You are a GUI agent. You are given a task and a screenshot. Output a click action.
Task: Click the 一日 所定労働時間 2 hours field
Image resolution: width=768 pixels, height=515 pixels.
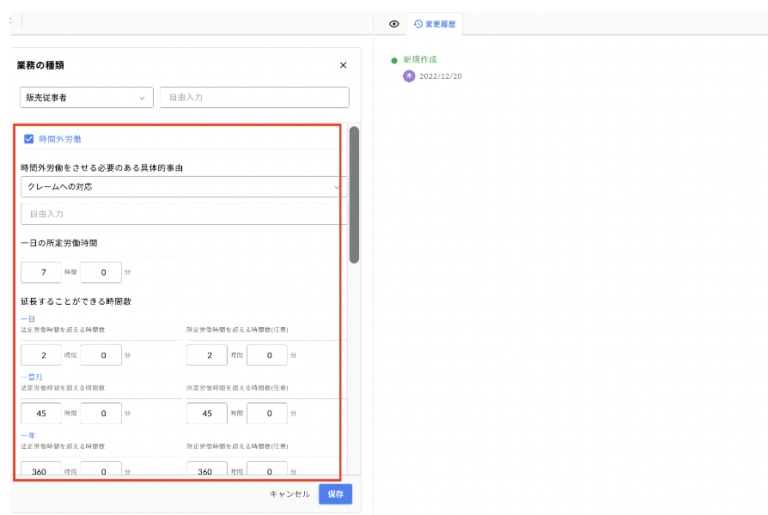(x=207, y=355)
